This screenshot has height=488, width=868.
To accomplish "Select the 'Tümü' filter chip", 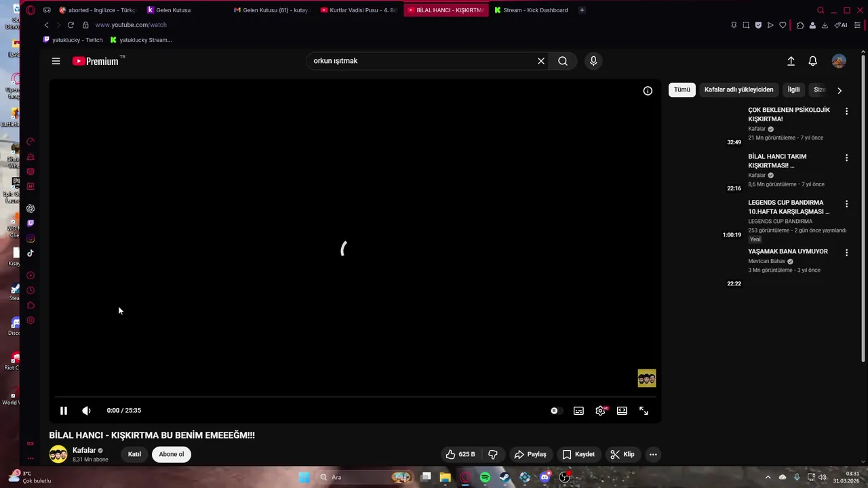I will tap(682, 89).
